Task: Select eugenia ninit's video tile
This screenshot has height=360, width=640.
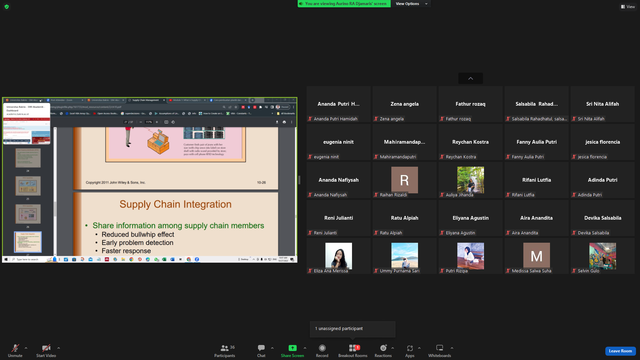Action: tap(338, 142)
